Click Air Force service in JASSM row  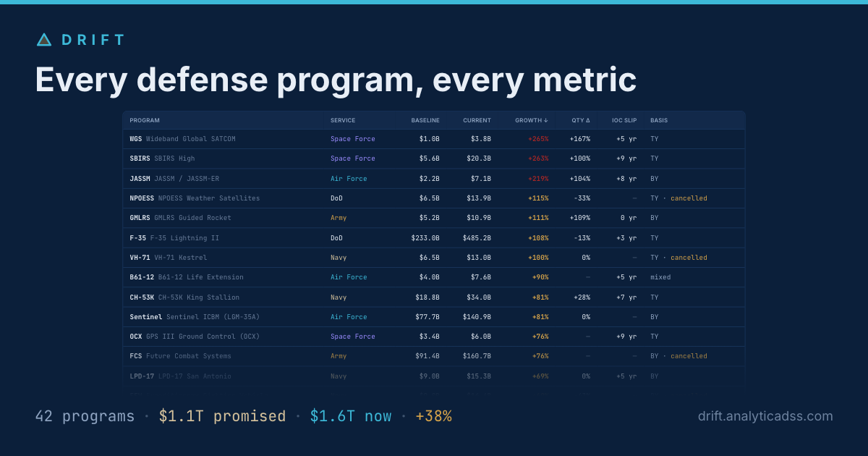click(349, 179)
